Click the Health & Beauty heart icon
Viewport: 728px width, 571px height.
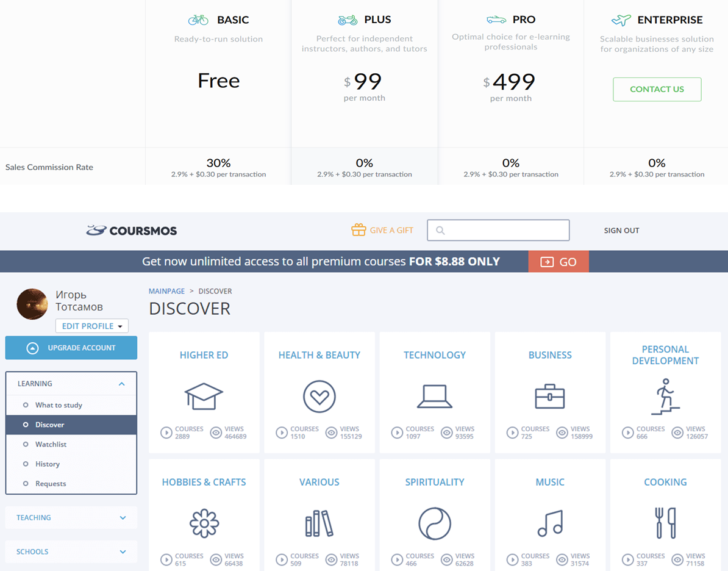(x=319, y=397)
